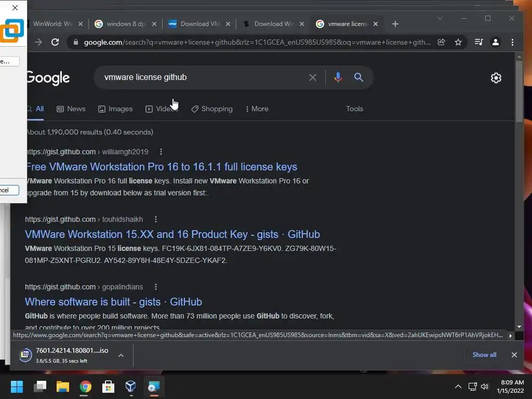Close the WinWorld tab
Image resolution: width=532 pixels, height=399 pixels.
[x=81, y=24]
